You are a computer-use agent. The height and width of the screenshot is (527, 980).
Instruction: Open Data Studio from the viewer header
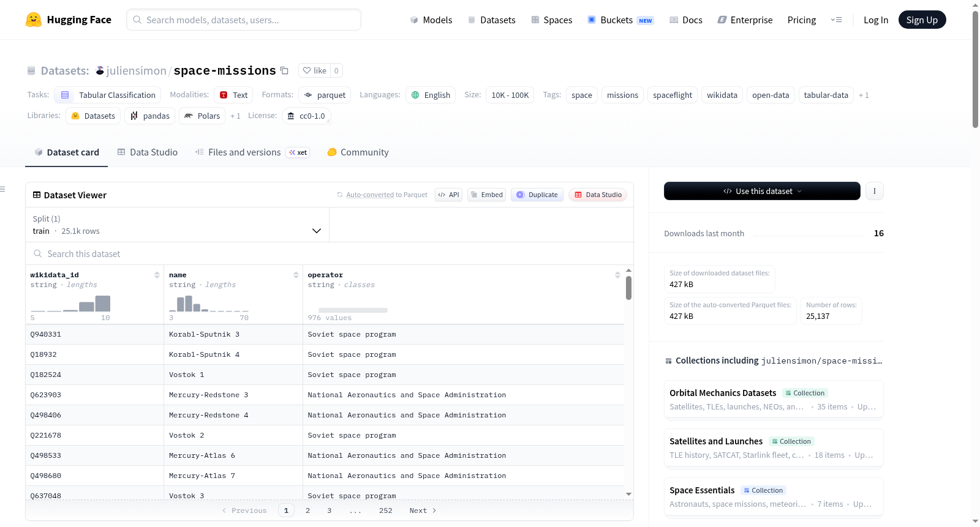click(598, 195)
